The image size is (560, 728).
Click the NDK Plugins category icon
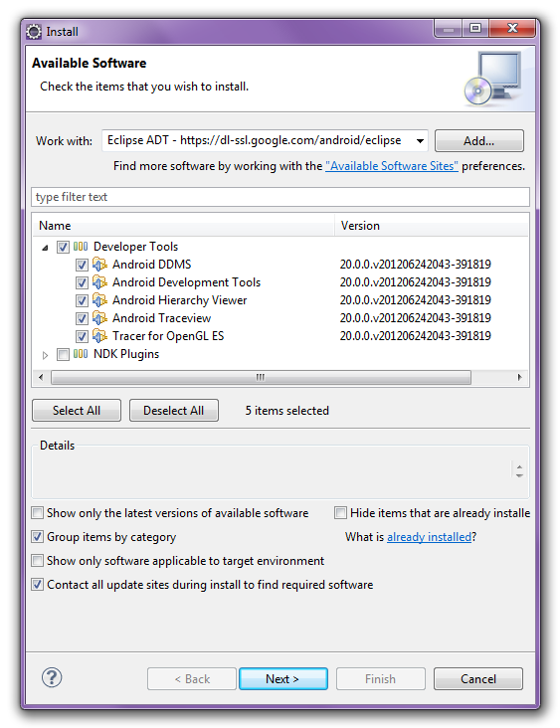click(x=81, y=354)
